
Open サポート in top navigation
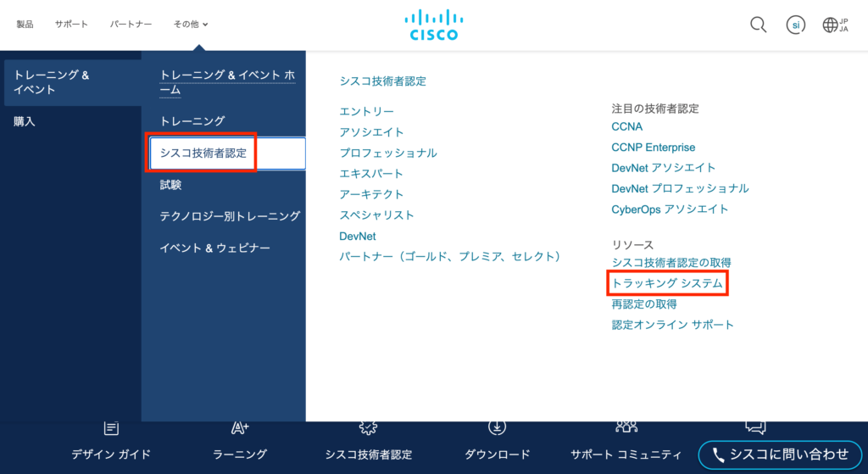point(71,25)
